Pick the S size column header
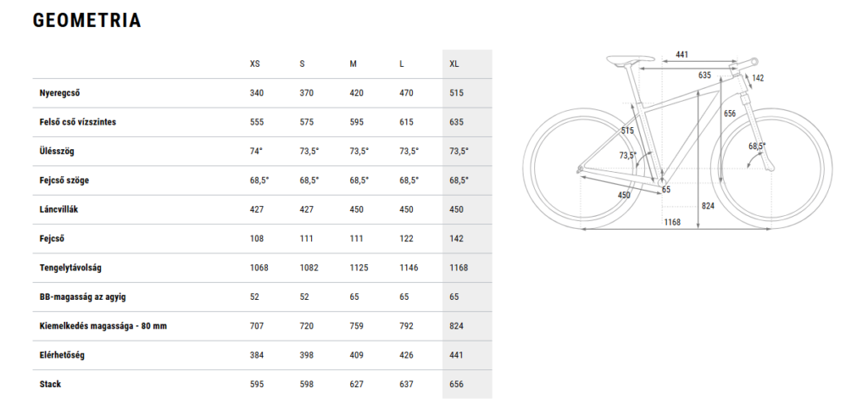This screenshot has height=405, width=868. [x=302, y=64]
